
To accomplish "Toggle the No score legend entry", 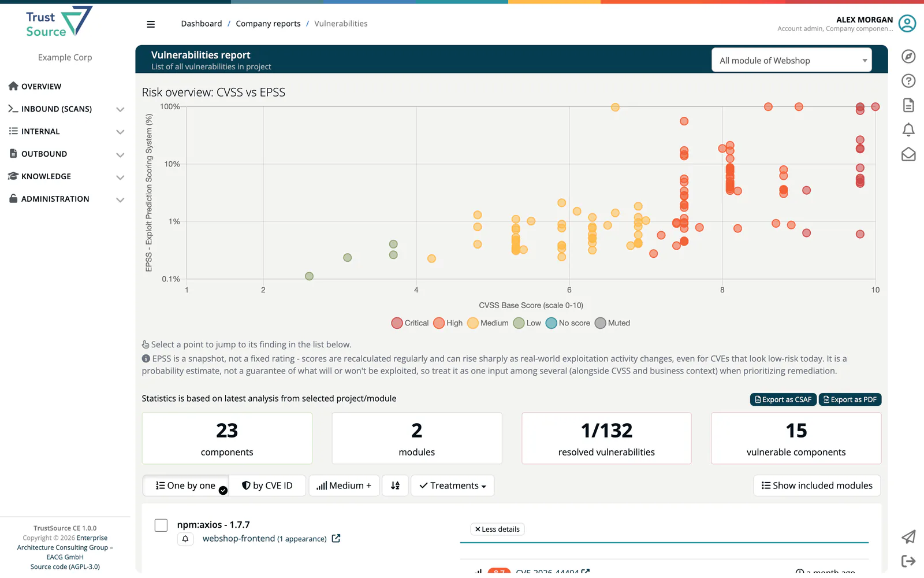I will tap(568, 323).
